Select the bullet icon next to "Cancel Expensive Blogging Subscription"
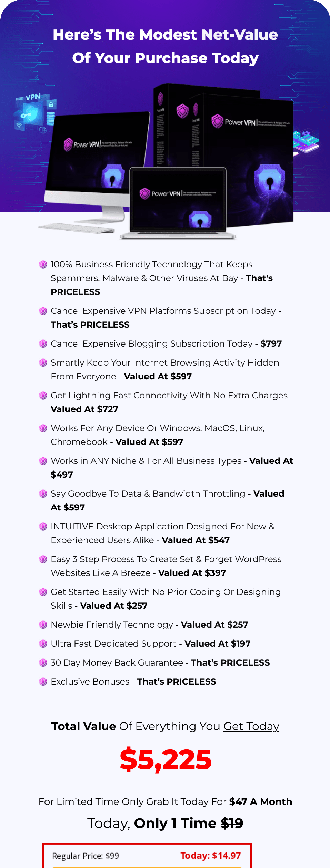The image size is (330, 868). pos(43,344)
